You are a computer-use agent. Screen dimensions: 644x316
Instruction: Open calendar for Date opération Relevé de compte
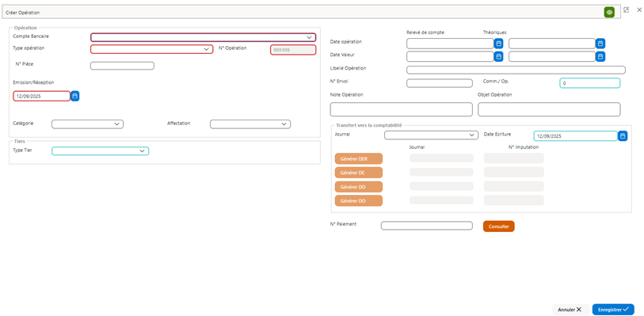498,44
